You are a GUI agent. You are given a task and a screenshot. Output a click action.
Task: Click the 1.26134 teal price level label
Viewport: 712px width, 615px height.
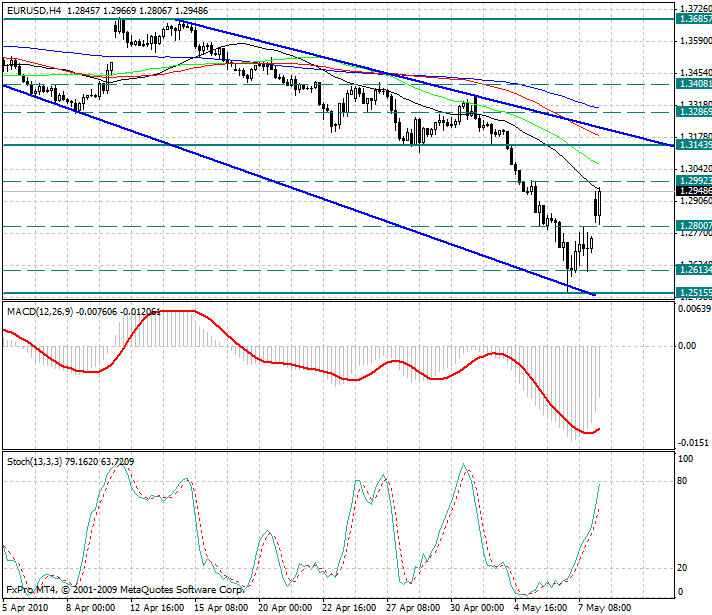694,270
